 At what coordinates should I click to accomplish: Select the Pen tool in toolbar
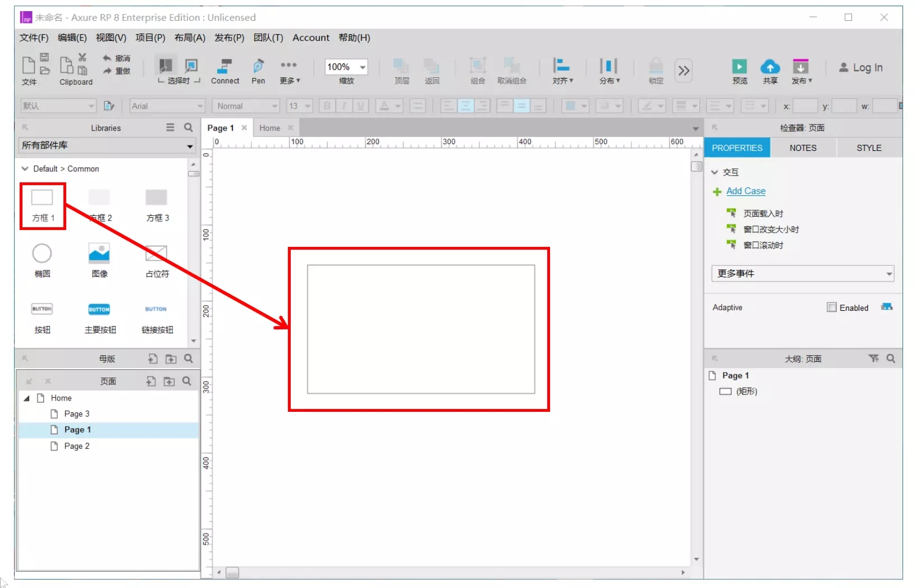pos(258,67)
